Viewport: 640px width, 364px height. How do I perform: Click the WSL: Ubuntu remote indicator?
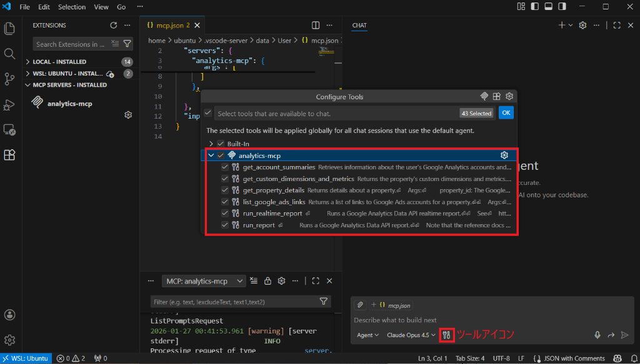point(26,359)
